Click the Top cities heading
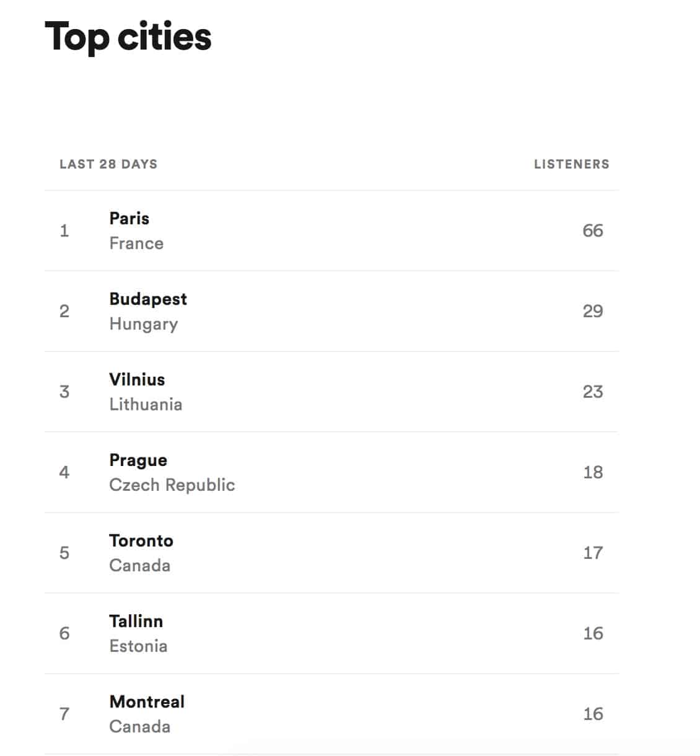 (x=128, y=36)
